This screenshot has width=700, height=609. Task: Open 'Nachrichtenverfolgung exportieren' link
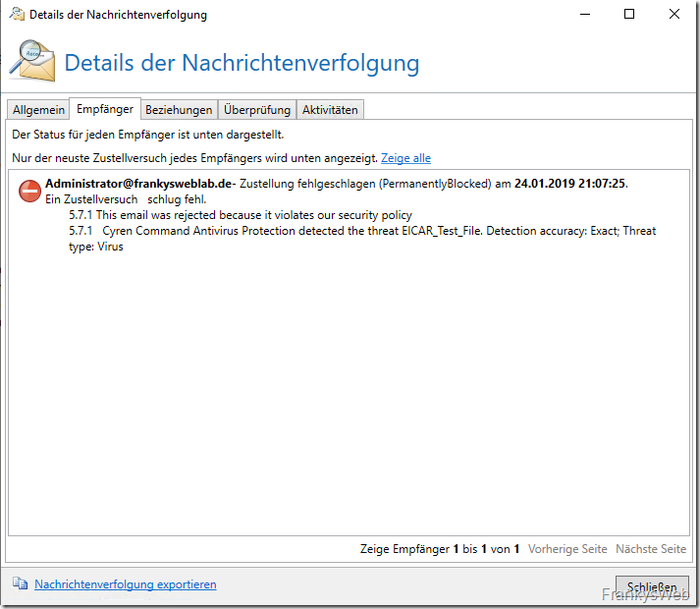125,584
